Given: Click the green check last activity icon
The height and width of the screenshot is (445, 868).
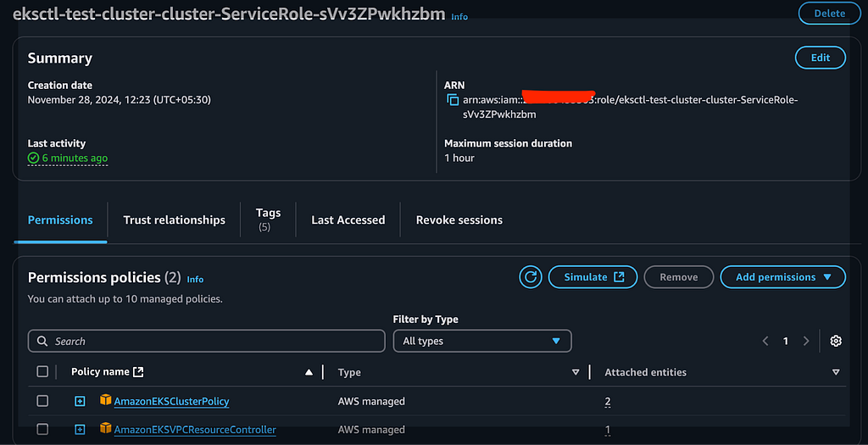Looking at the screenshot, I should (x=33, y=159).
